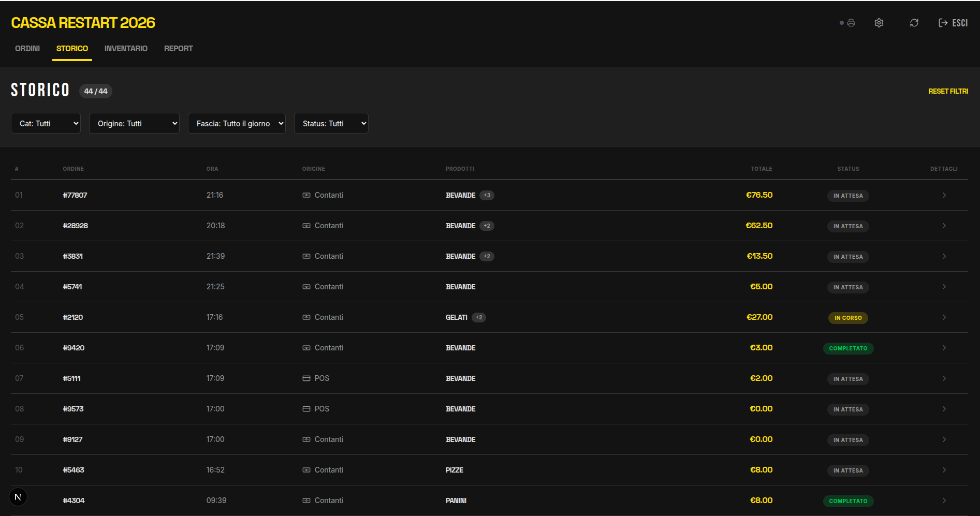Click the +2 badge next to GELATI
The height and width of the screenshot is (516, 980).
pyautogui.click(x=479, y=317)
